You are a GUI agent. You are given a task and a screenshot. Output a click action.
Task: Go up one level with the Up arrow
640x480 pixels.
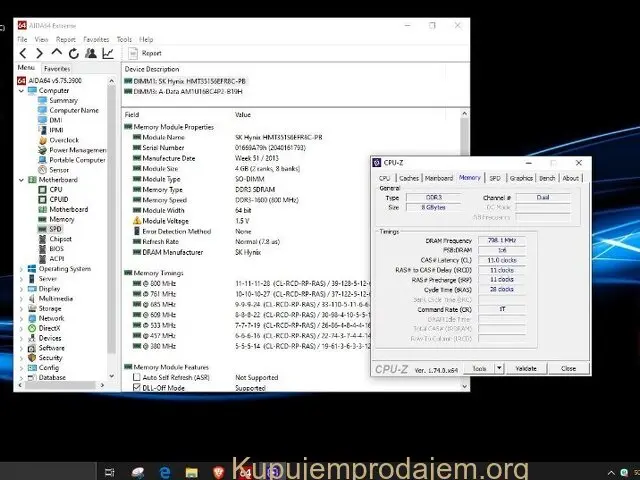(57, 53)
